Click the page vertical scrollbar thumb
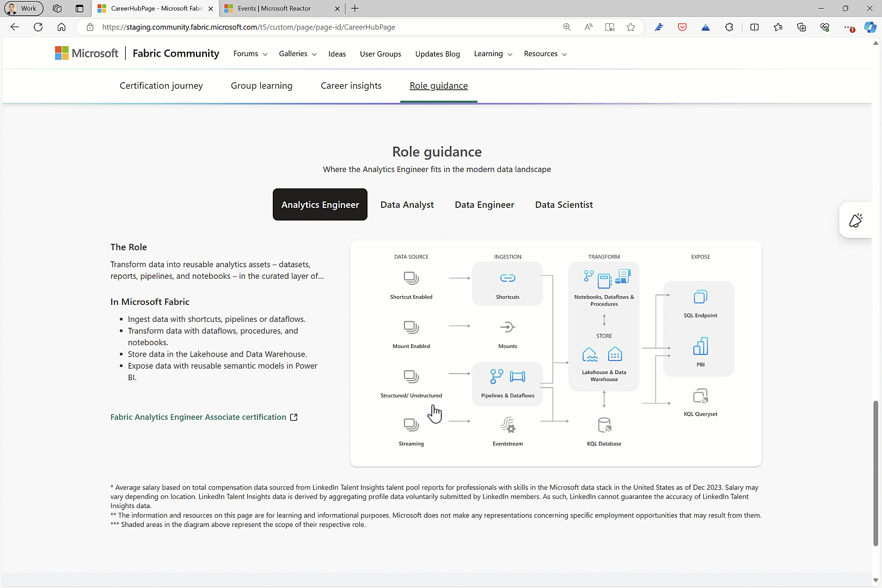The width and height of the screenshot is (882, 588). [x=875, y=473]
